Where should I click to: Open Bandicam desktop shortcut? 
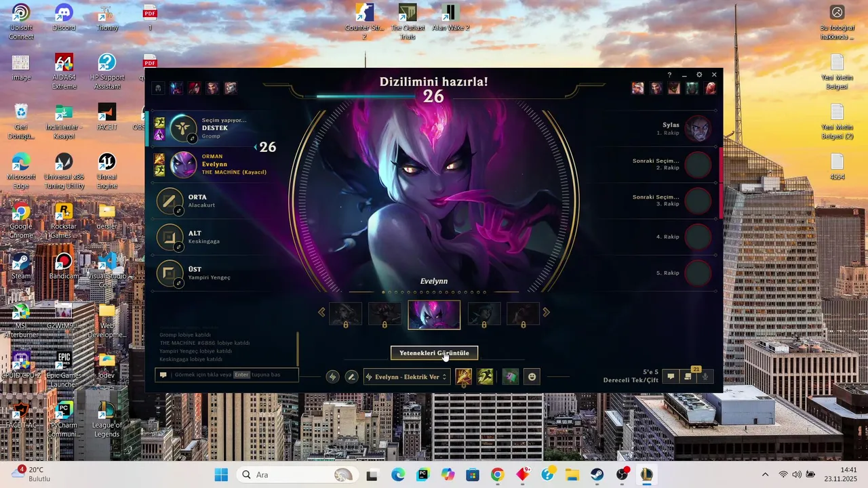click(x=64, y=266)
